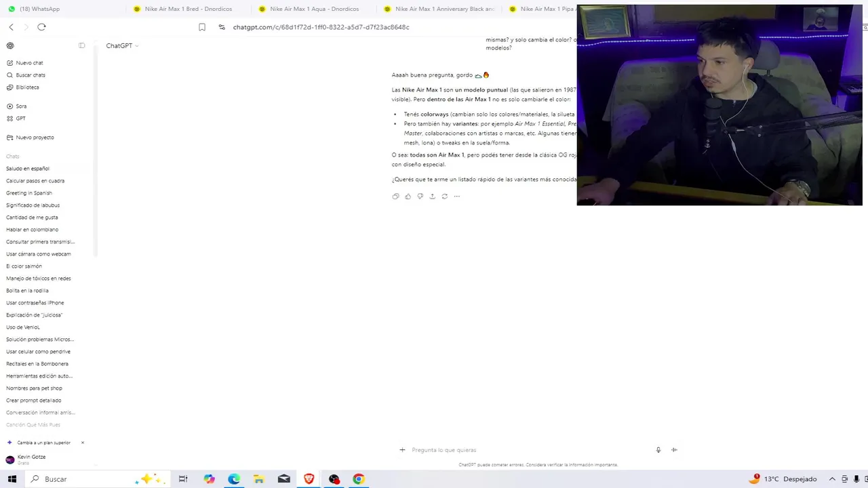
Task: Open chat 'Nombres para pet shop'
Action: (x=34, y=388)
